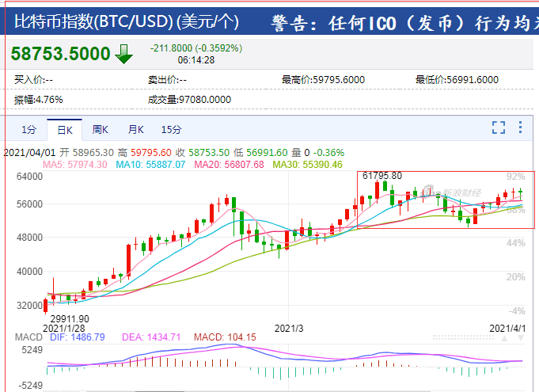Click the 61795.80 peak candlestick

pos(377,191)
